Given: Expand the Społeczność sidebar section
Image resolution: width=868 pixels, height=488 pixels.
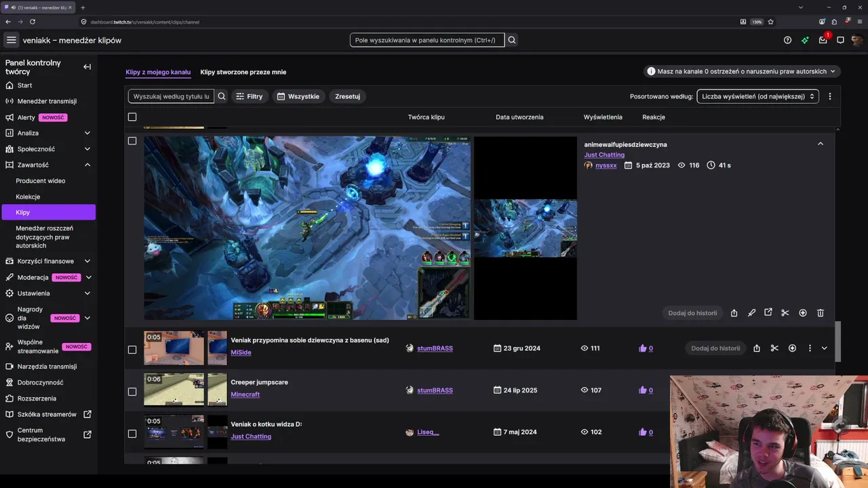Looking at the screenshot, I should (x=87, y=149).
